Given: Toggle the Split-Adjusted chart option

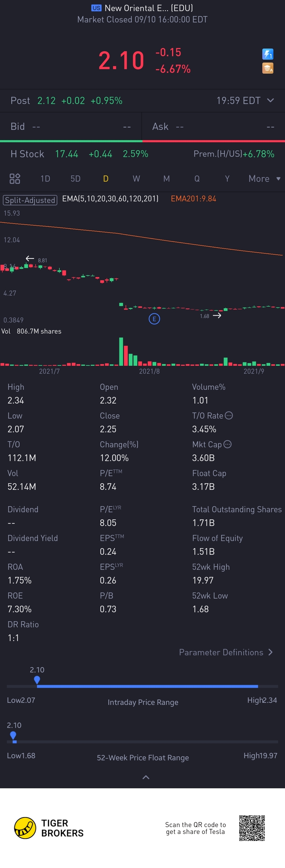Looking at the screenshot, I should click(x=30, y=200).
